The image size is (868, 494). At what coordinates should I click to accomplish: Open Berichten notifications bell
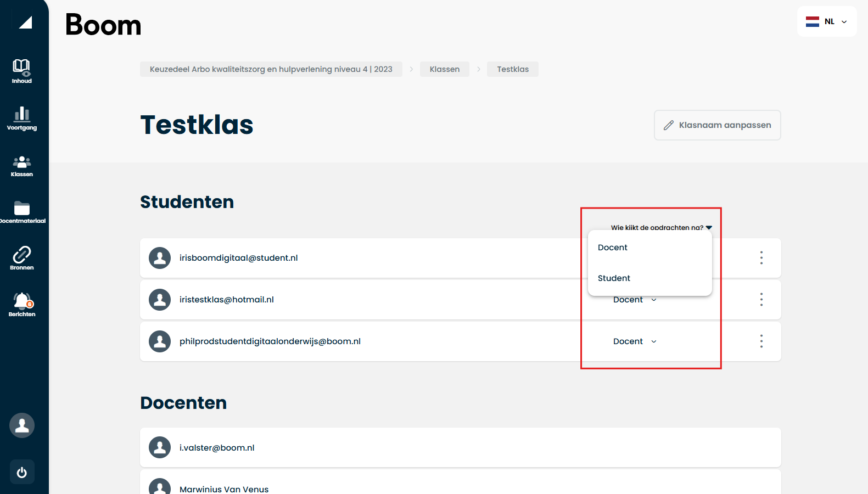[22, 305]
